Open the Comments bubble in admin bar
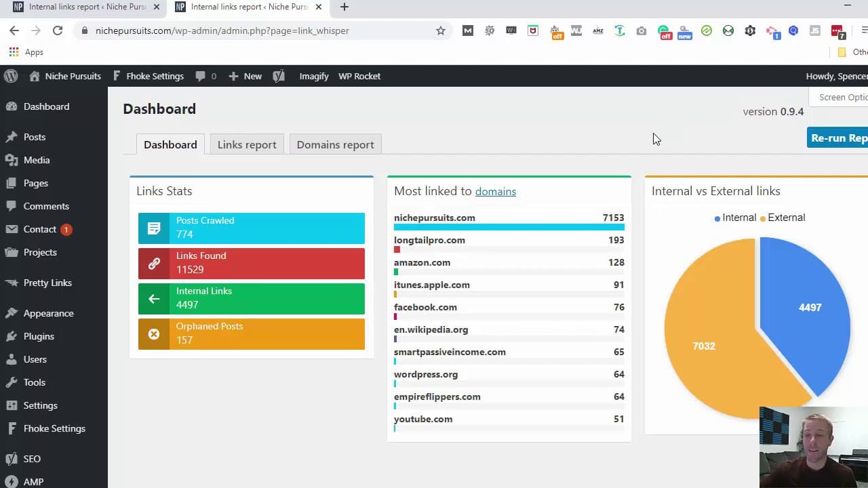Viewport: 868px width, 488px height. 205,76
